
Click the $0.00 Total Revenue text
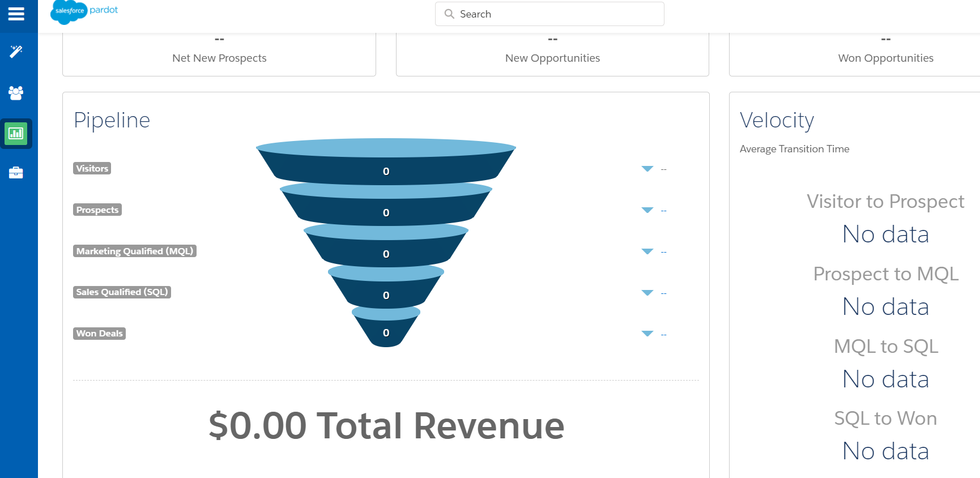(x=386, y=425)
